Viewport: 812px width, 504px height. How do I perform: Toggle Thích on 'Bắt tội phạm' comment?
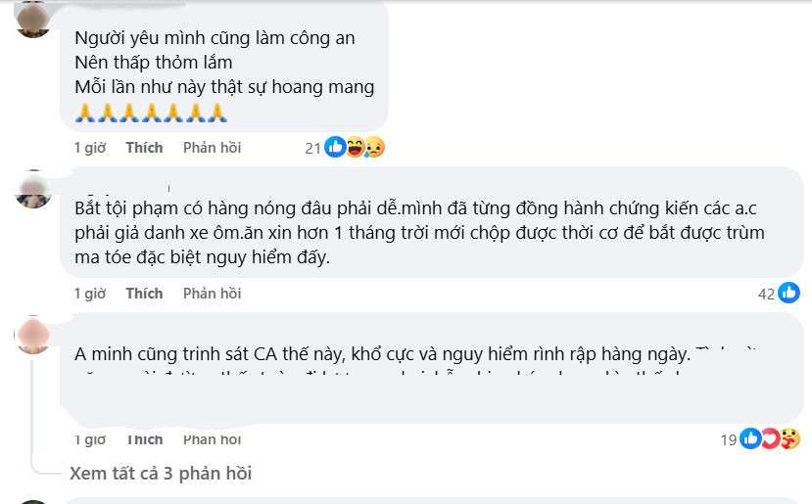(144, 293)
